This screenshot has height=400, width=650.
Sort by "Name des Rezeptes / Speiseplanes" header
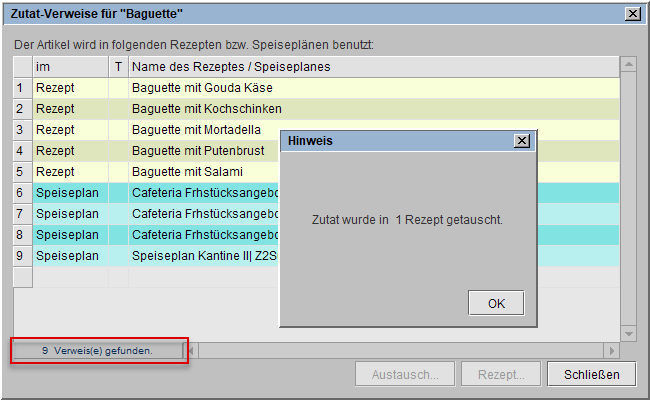click(x=231, y=66)
